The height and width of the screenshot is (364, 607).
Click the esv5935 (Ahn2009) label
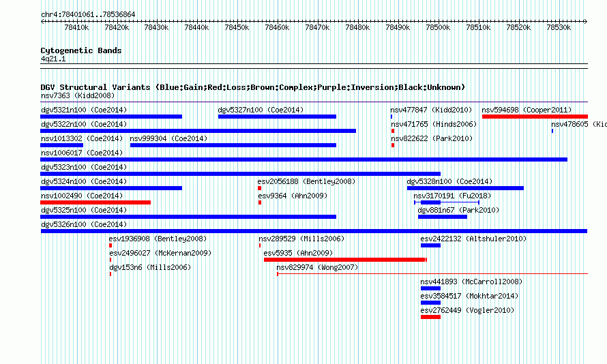coord(298,253)
